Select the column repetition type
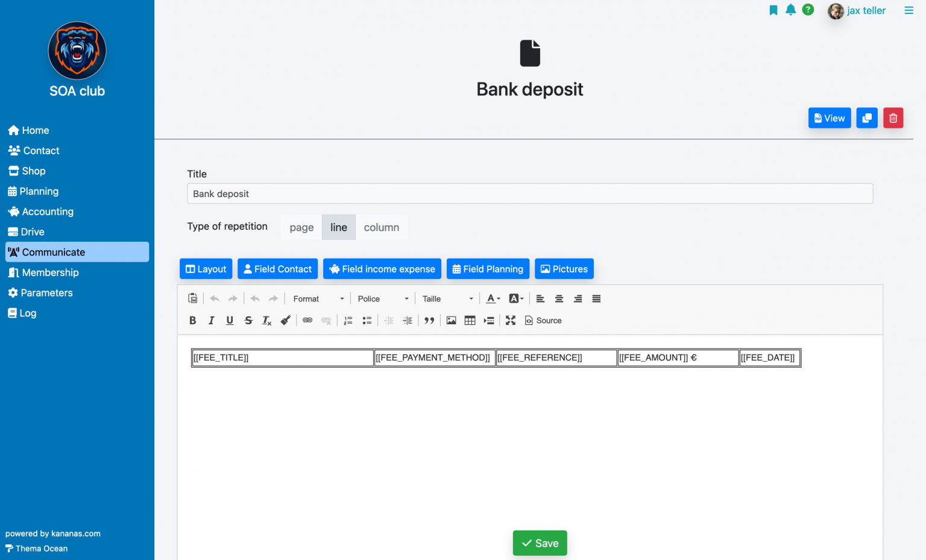The width and height of the screenshot is (926, 560). click(382, 227)
